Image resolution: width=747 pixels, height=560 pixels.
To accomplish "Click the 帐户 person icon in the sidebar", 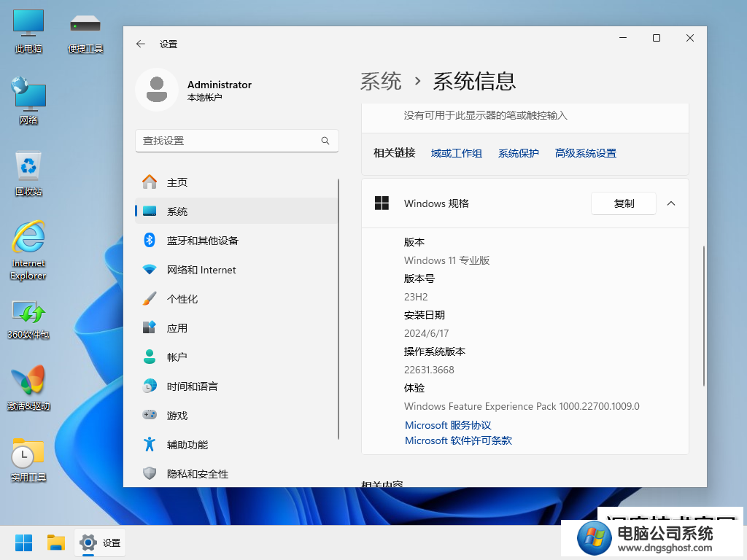I will [x=150, y=357].
